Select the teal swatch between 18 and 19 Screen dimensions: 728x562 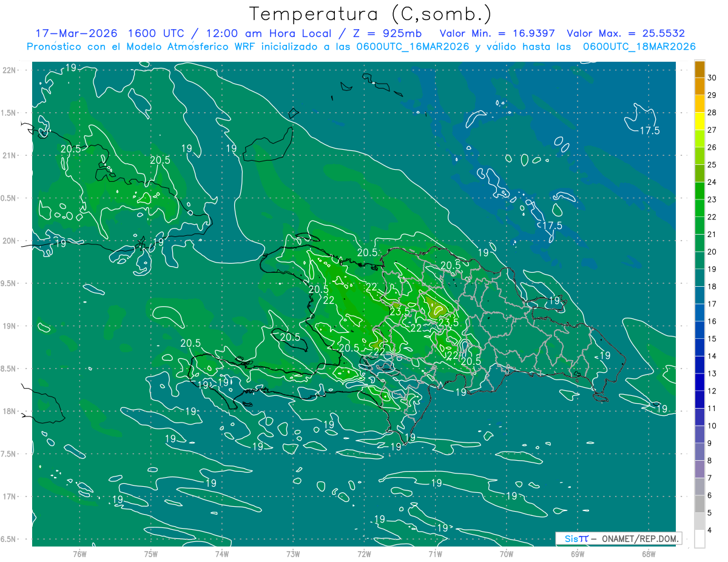700,278
